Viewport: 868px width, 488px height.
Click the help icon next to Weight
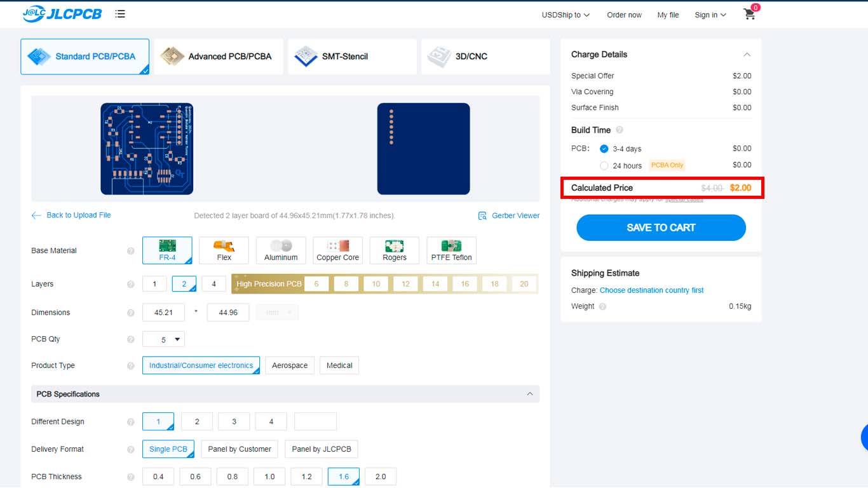tap(602, 306)
